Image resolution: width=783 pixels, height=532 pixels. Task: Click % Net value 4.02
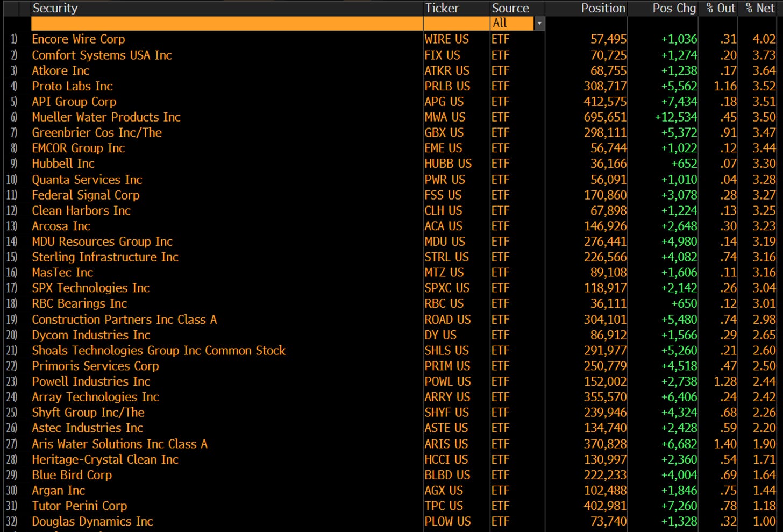point(764,39)
